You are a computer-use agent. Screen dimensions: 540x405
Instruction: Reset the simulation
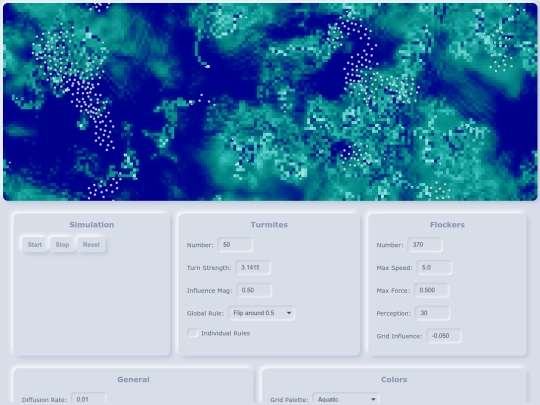pyautogui.click(x=91, y=245)
